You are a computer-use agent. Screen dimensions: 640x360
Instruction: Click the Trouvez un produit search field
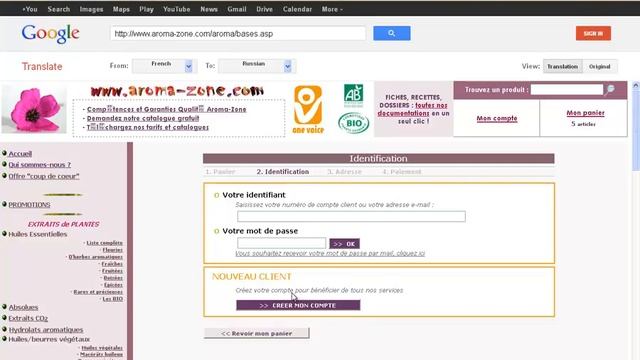[x=567, y=89]
